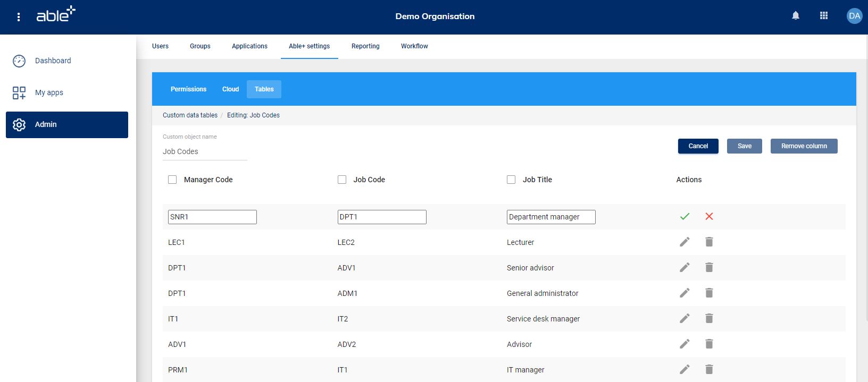Check the Job Title column checkbox

(x=511, y=180)
